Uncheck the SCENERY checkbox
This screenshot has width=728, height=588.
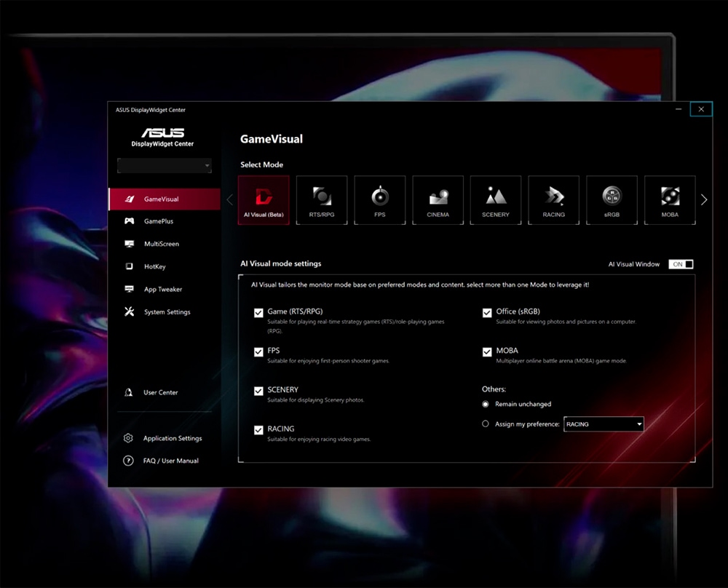[x=258, y=391]
